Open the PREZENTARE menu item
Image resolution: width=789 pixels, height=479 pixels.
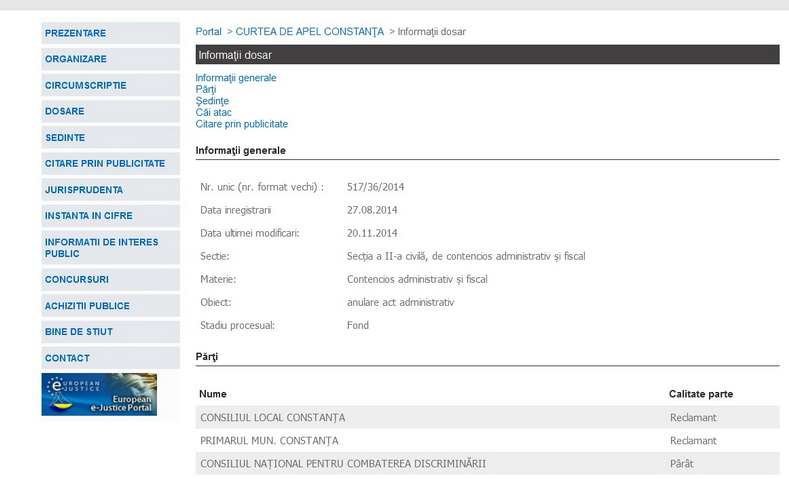75,33
